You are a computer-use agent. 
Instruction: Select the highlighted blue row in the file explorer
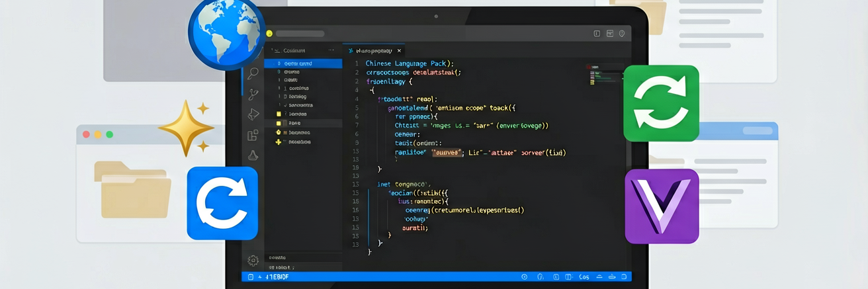(x=303, y=63)
